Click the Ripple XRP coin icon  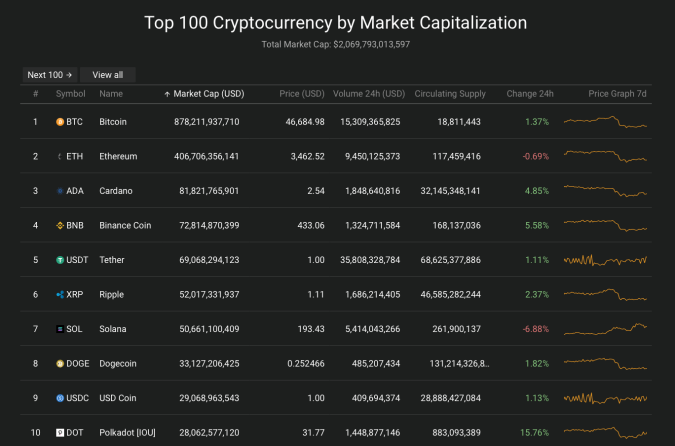coord(60,294)
